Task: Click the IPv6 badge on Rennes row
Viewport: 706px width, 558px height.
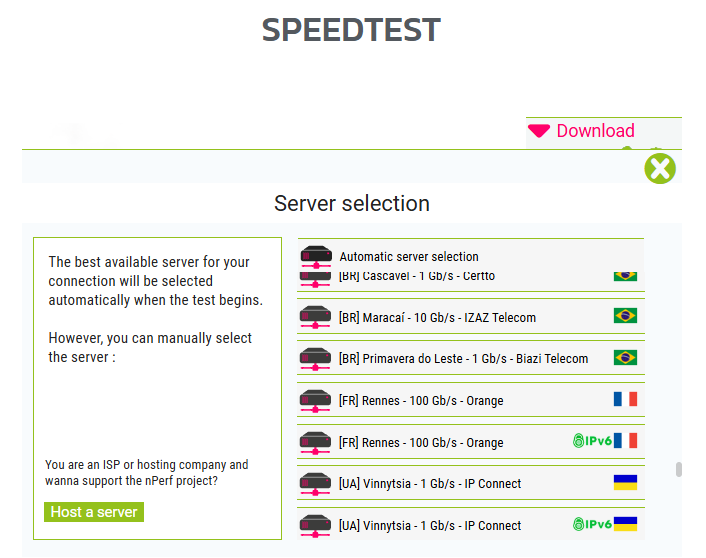Action: [x=592, y=441]
